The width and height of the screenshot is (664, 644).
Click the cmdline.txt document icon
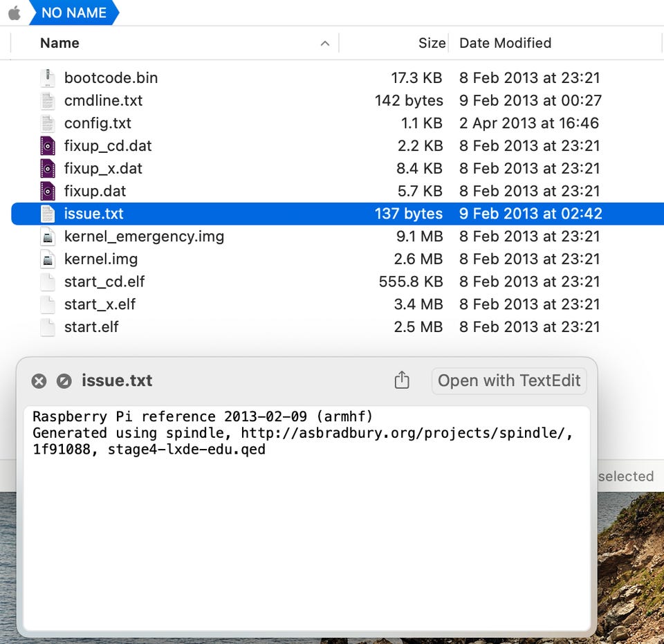(48, 101)
